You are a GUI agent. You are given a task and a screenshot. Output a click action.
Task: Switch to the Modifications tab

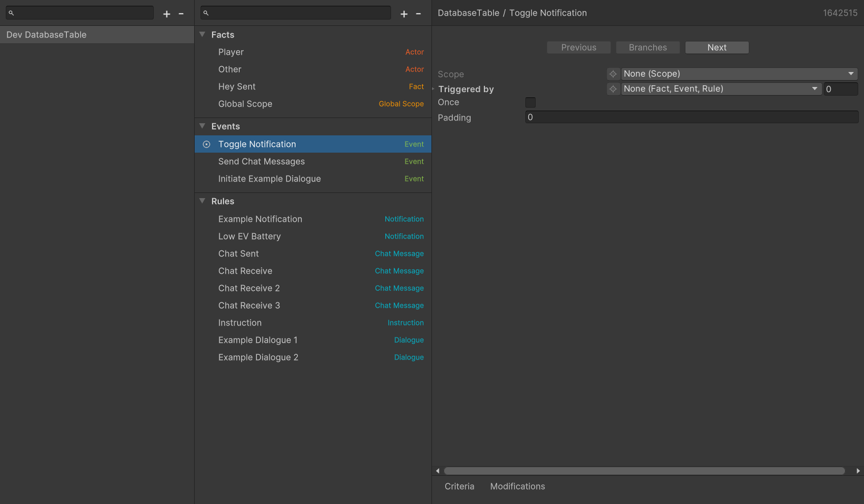(518, 487)
